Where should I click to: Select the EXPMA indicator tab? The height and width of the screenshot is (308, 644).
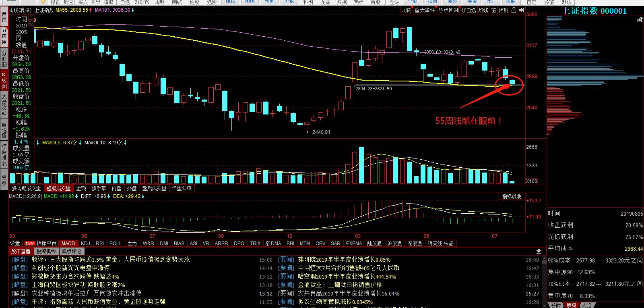point(354,243)
